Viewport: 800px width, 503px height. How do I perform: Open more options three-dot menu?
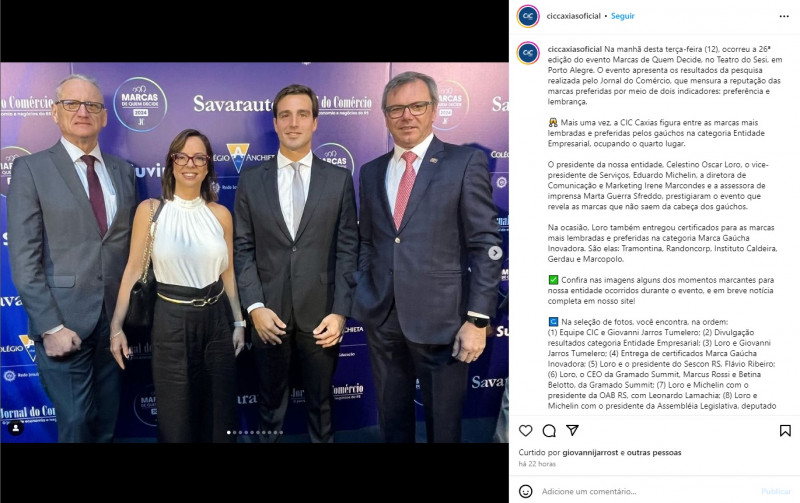(784, 16)
